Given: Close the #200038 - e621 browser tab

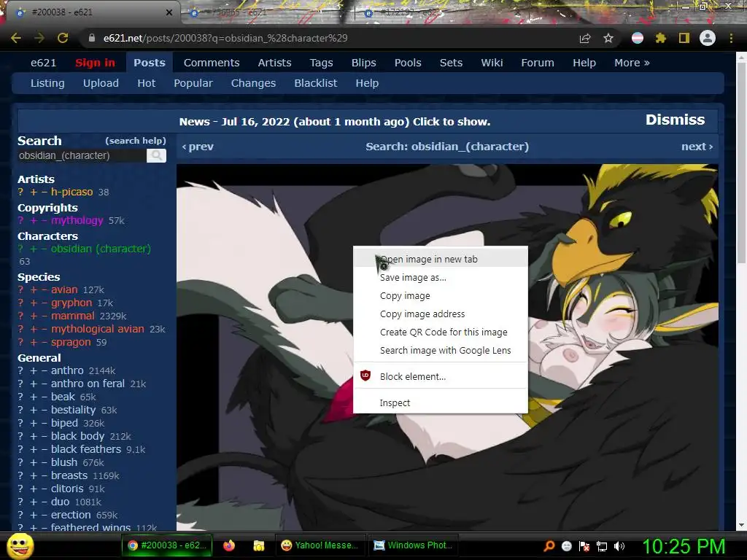Looking at the screenshot, I should pyautogui.click(x=169, y=12).
